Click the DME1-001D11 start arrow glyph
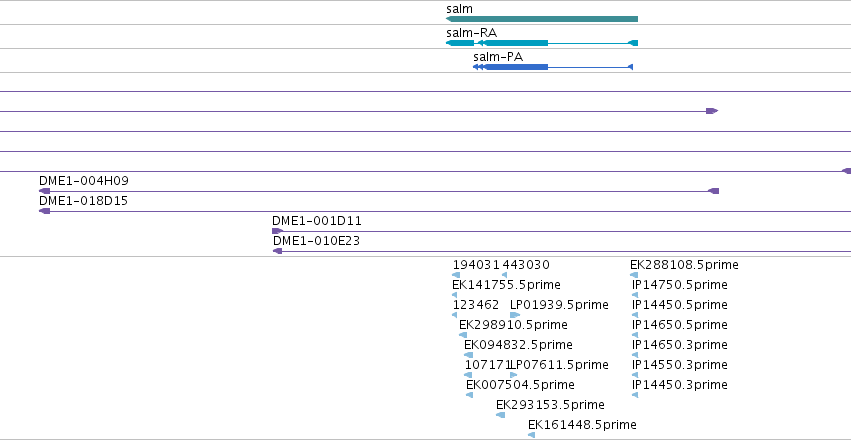 [x=277, y=231]
